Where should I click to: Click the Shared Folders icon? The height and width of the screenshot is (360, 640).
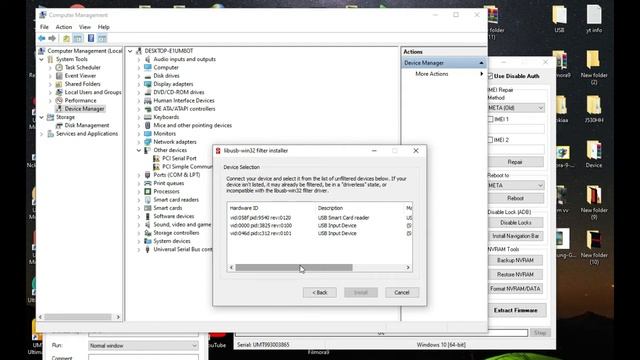click(59, 84)
